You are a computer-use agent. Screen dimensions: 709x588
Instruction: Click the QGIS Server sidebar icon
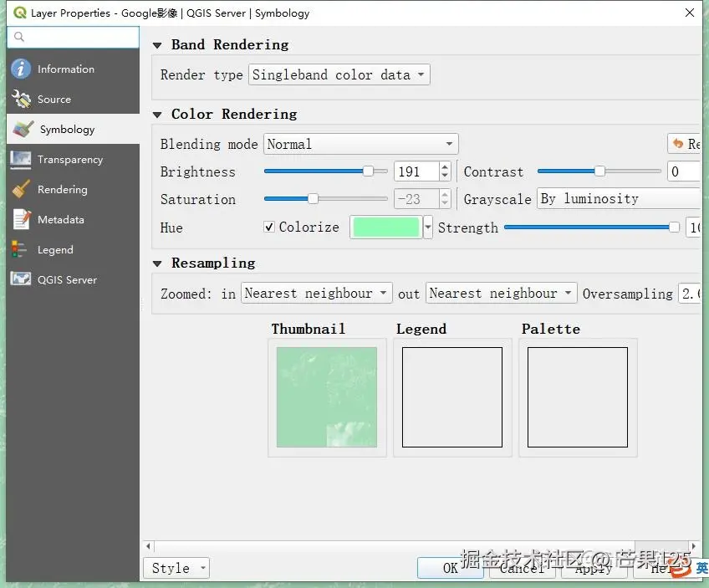point(21,279)
